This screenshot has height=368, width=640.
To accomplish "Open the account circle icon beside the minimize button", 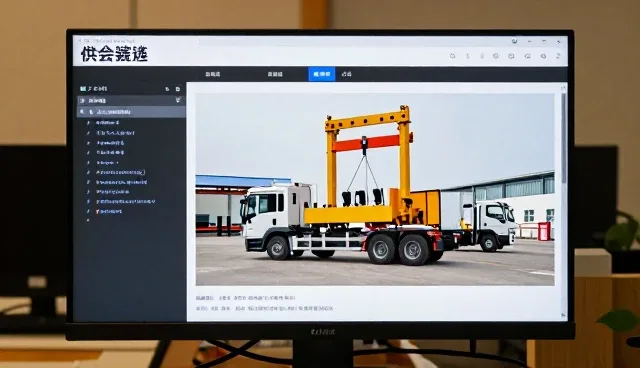I will pos(514,41).
